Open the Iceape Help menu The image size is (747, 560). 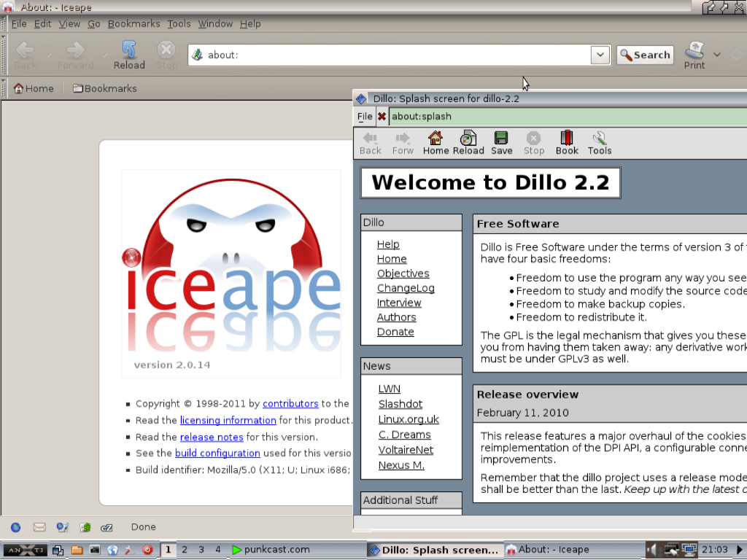point(250,24)
